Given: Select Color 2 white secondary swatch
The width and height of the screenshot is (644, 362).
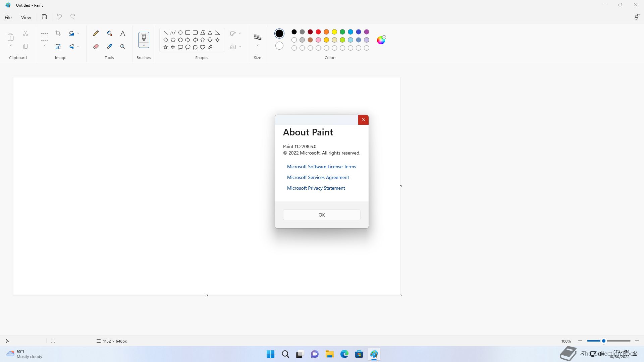Looking at the screenshot, I should 279,46.
